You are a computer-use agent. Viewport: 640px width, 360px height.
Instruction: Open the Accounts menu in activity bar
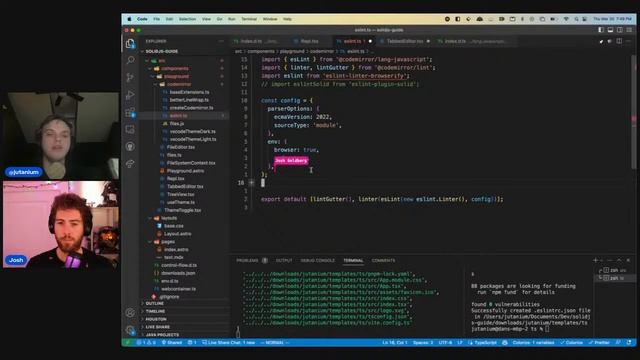[130, 313]
